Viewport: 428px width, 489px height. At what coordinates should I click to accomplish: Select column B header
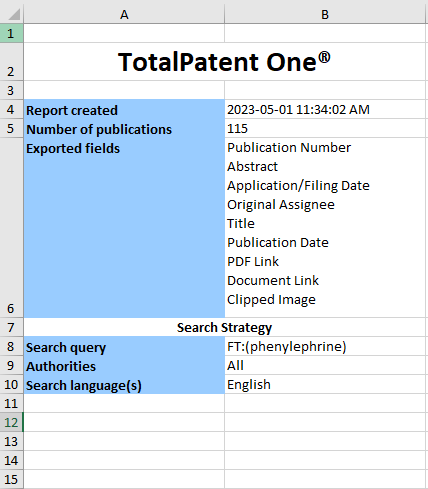point(325,14)
